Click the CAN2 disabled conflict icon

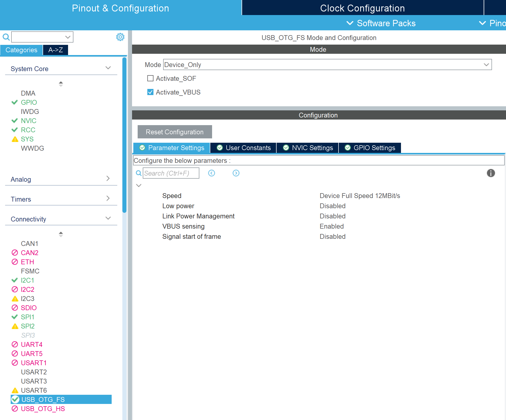[x=15, y=253]
